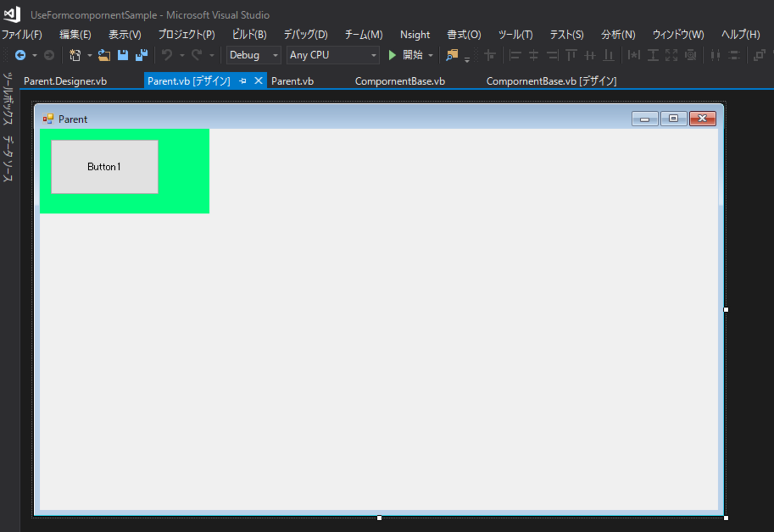Click the Find in Files search icon
This screenshot has height=532, width=774.
(x=453, y=55)
